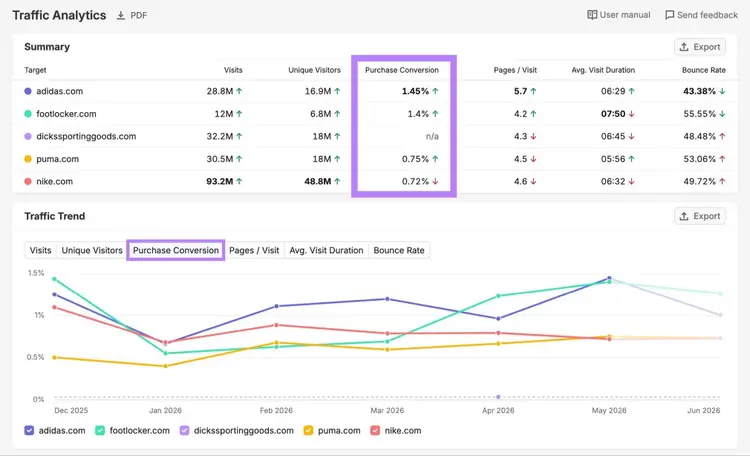Disable nike.com series in chart legend
The width and height of the screenshot is (750, 456).
[x=375, y=430]
